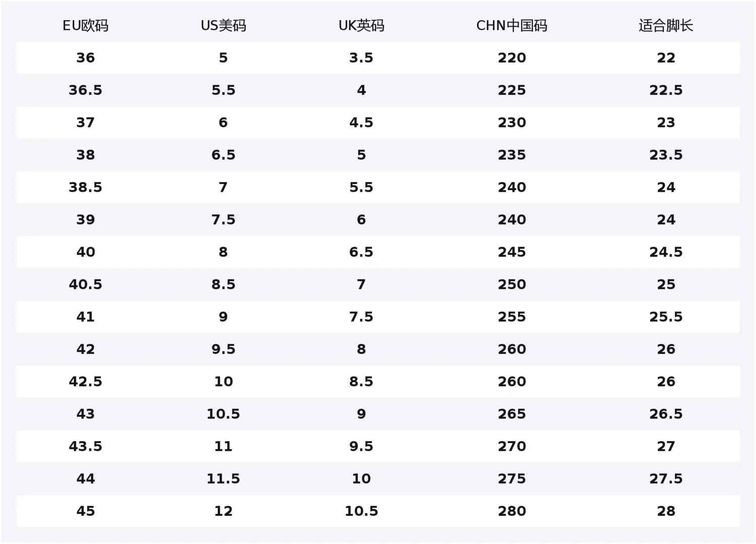Screen dimensions: 756x544
Task: Select foot length 24.5 cell
Action: pyautogui.click(x=665, y=252)
